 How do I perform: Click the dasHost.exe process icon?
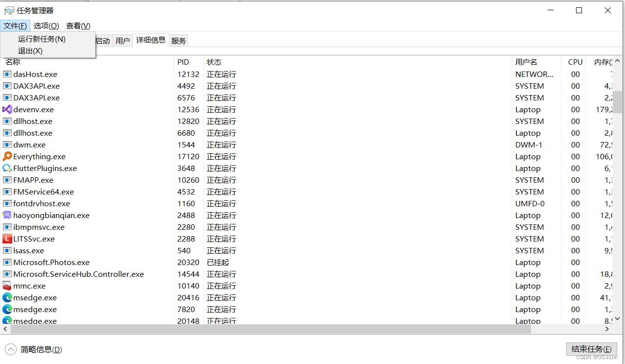point(7,74)
